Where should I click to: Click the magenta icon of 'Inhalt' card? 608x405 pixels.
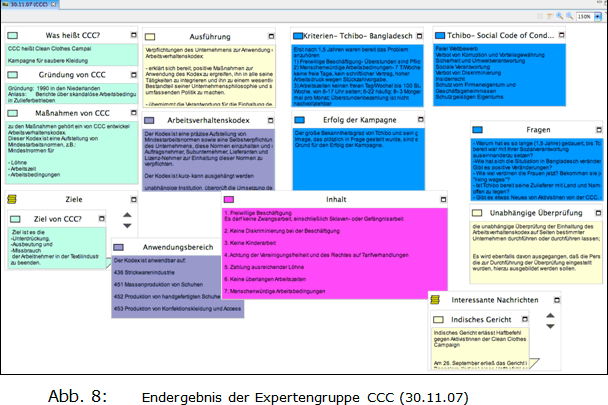(x=229, y=199)
